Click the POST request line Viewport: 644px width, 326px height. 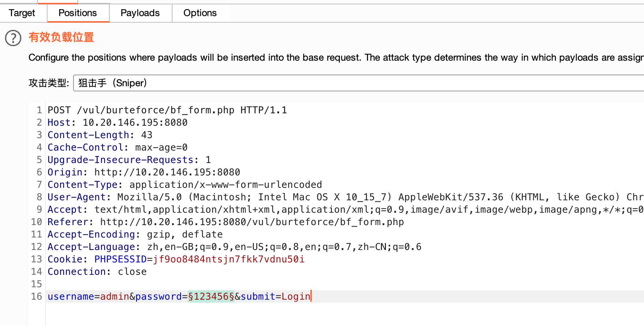click(x=167, y=110)
